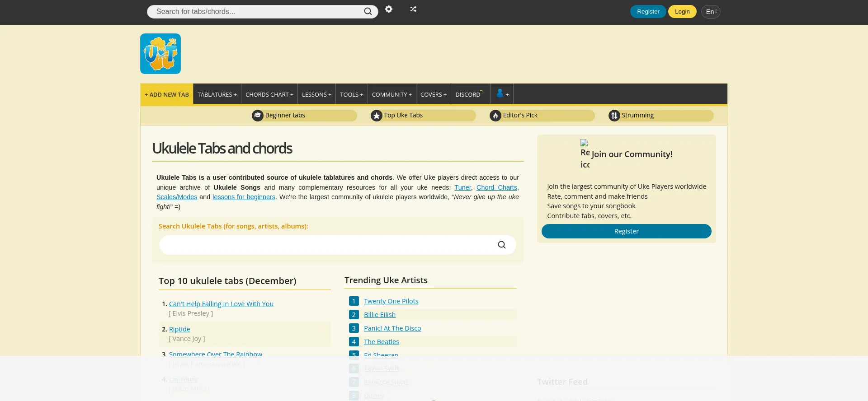Screen dimensions: 868x401
Task: Expand the Community menu
Action: click(392, 94)
